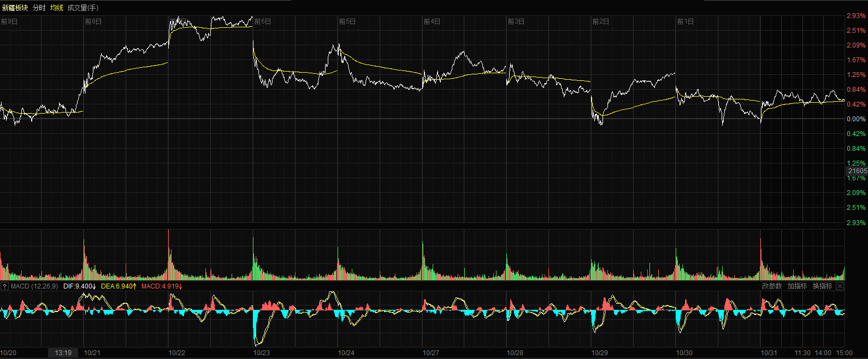Open 换指标 to switch indicator
This screenshot has height=359, width=868.
coord(822,286)
